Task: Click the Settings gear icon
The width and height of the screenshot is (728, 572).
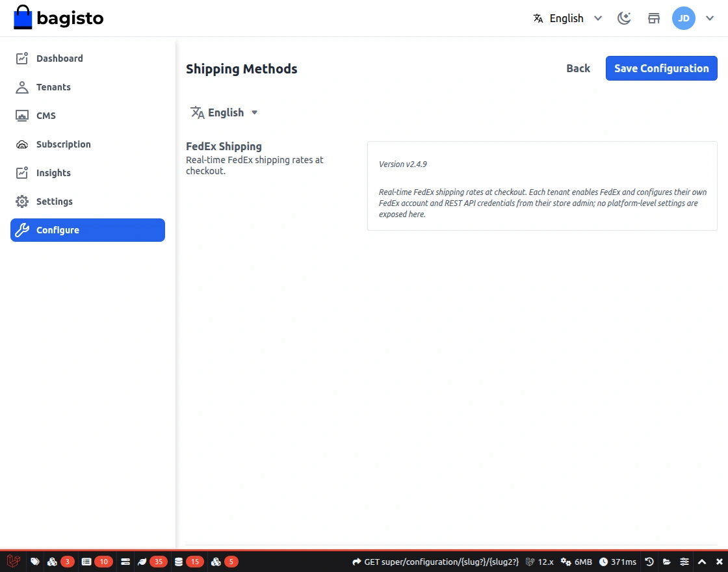Action: (22, 201)
